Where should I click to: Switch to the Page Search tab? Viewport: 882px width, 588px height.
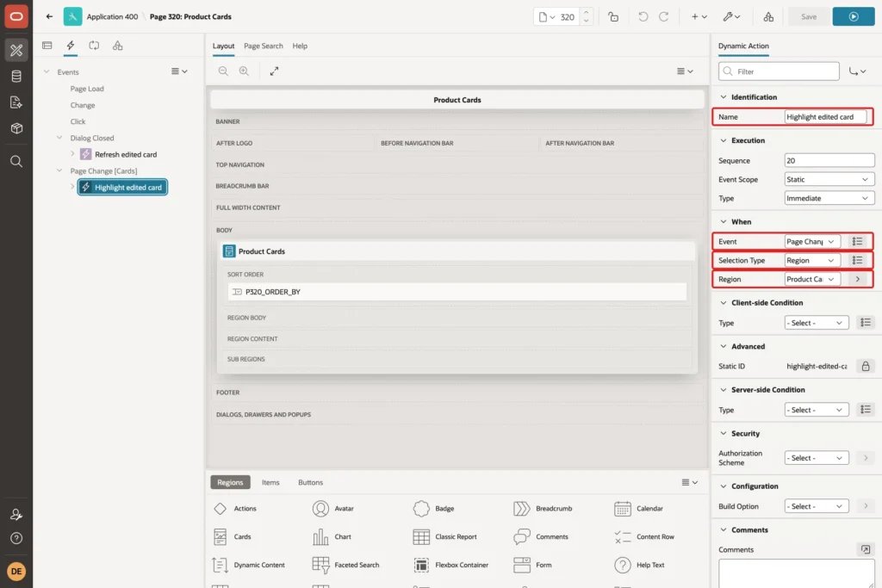coord(264,46)
